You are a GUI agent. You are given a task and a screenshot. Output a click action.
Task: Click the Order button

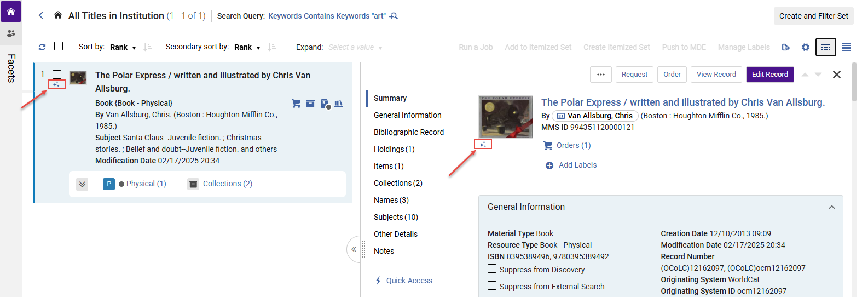pos(672,75)
